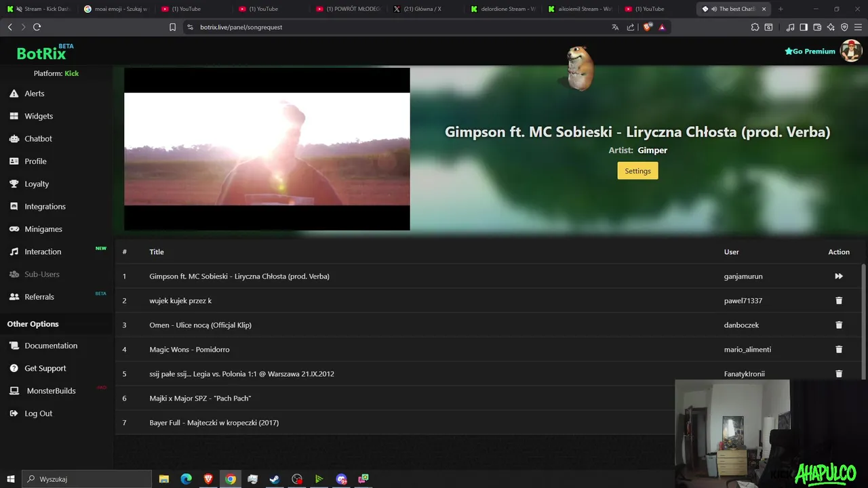Screen dimensions: 868x488
Task: Click the bookmark icon in address bar
Action: coord(172,27)
